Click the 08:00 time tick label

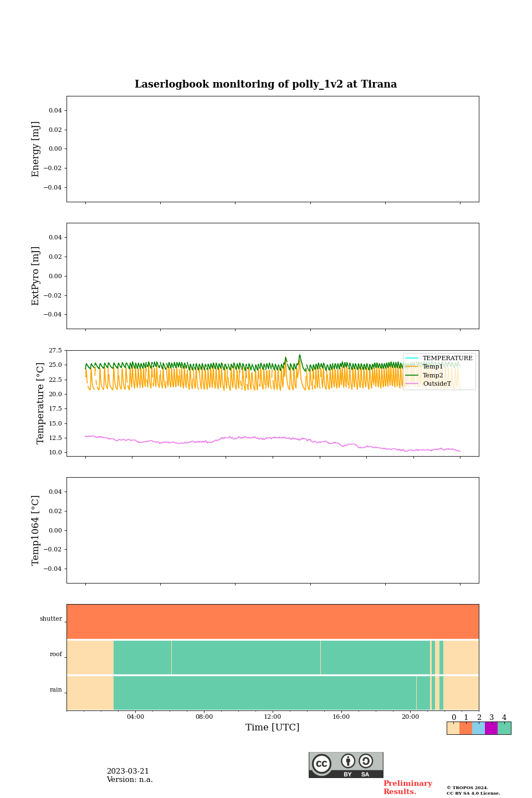204,717
